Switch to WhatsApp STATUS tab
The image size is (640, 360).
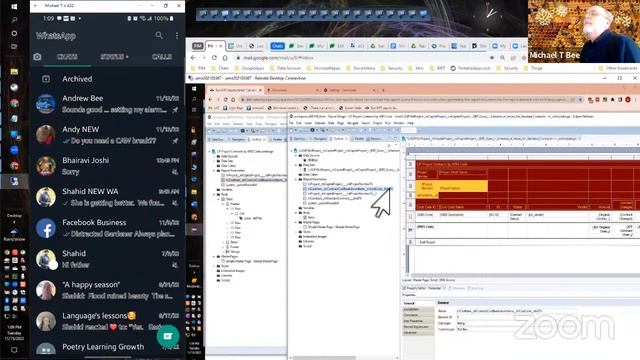pos(114,57)
